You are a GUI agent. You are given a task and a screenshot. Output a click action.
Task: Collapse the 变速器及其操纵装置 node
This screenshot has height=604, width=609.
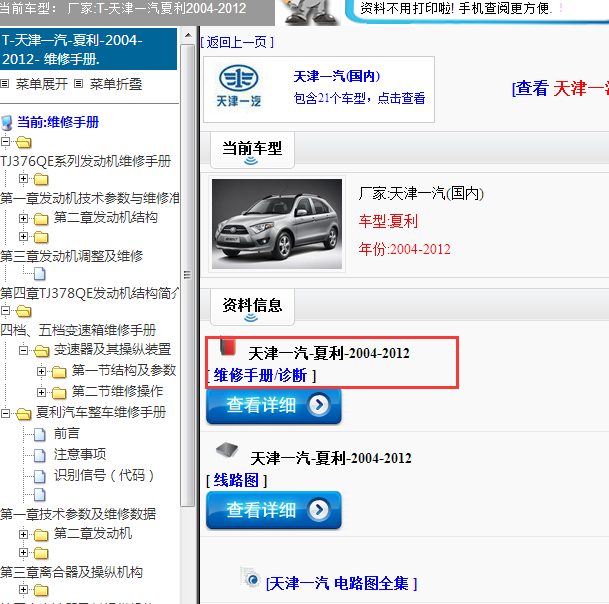(x=23, y=350)
